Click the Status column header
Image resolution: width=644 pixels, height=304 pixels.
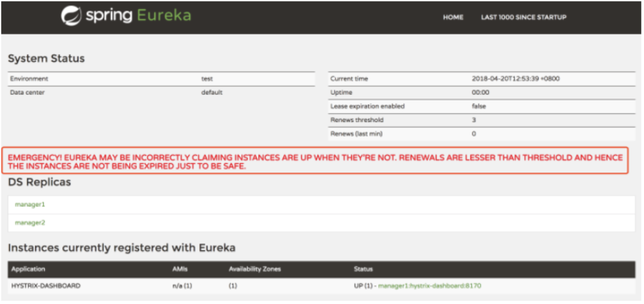tap(363, 269)
